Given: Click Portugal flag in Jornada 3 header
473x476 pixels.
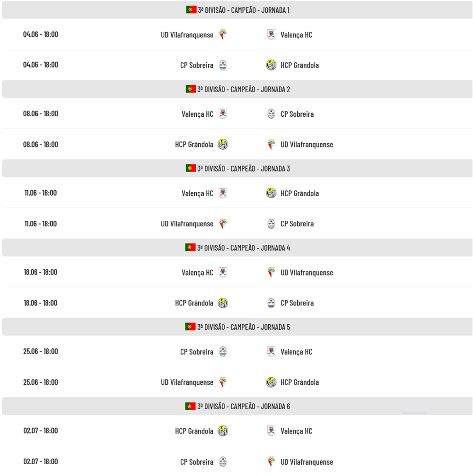Looking at the screenshot, I should click(191, 168).
